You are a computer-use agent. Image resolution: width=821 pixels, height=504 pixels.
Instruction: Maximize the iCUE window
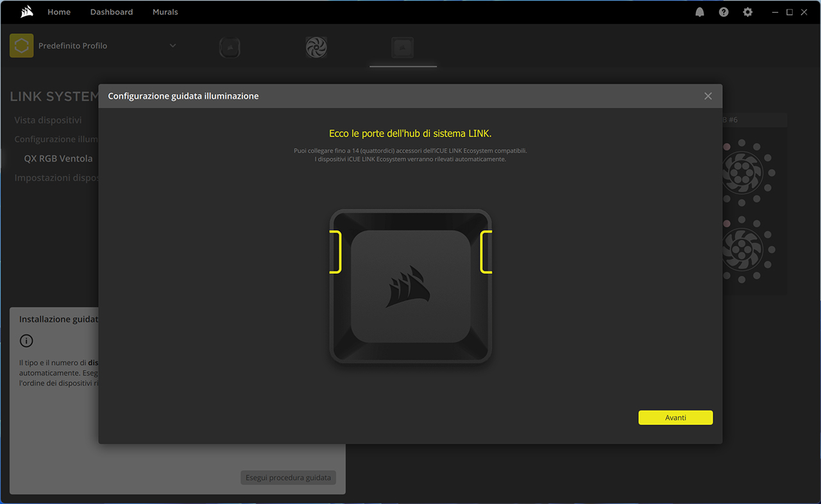click(x=790, y=12)
